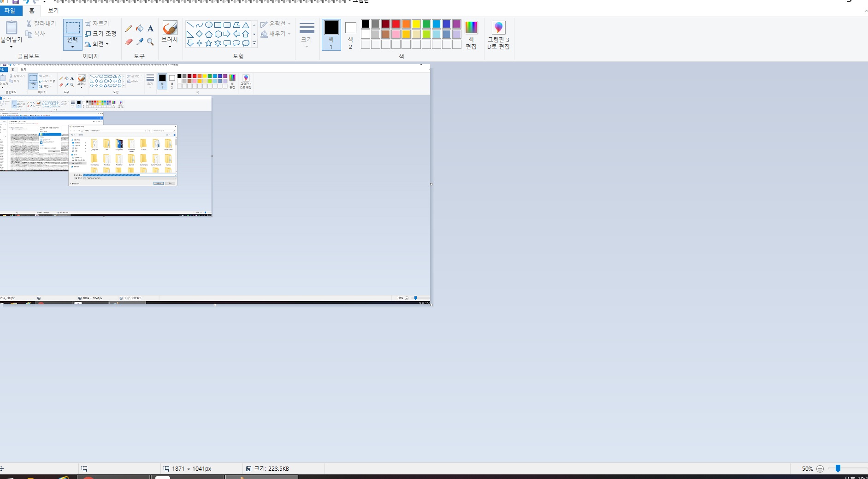Open the File (파일) menu
This screenshot has height=479, width=868.
tap(10, 11)
